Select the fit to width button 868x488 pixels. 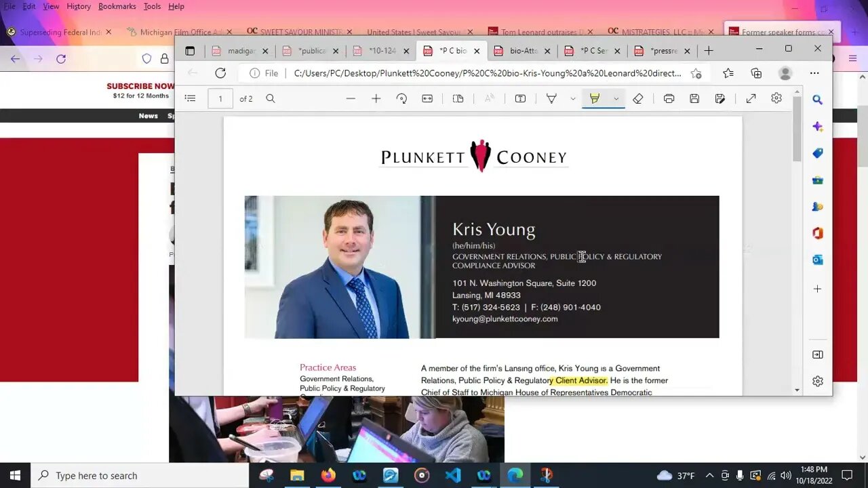[427, 98]
